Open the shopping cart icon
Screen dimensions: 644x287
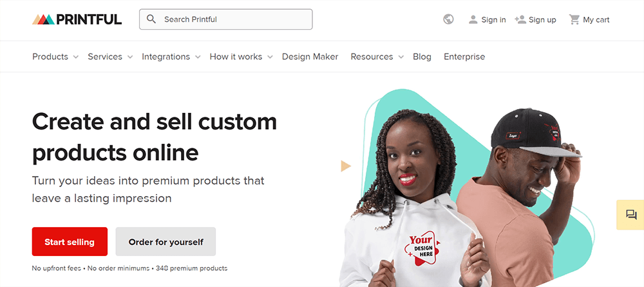tap(574, 19)
